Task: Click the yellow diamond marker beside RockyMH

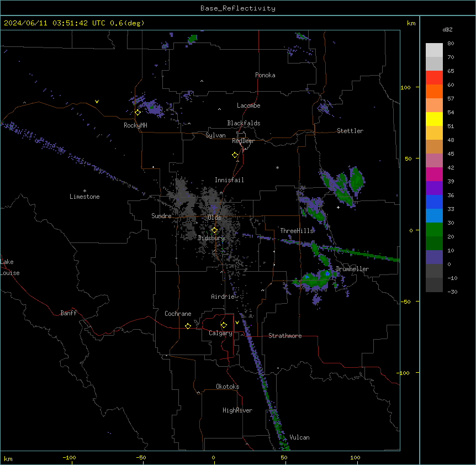Action: (137, 112)
